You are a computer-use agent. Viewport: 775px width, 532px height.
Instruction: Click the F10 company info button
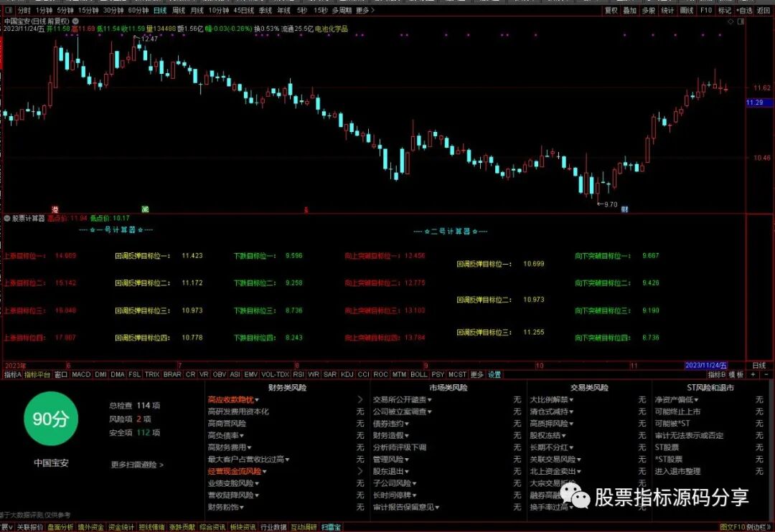coord(706,10)
